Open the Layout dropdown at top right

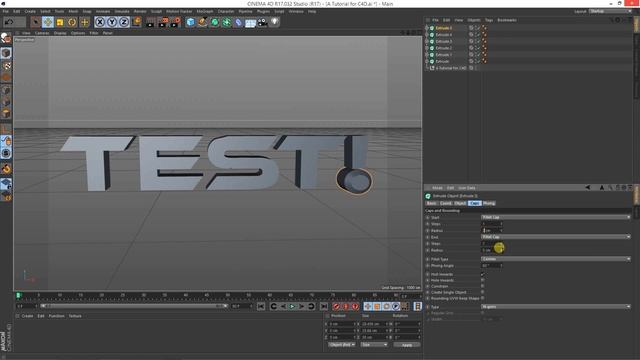pyautogui.click(x=610, y=11)
